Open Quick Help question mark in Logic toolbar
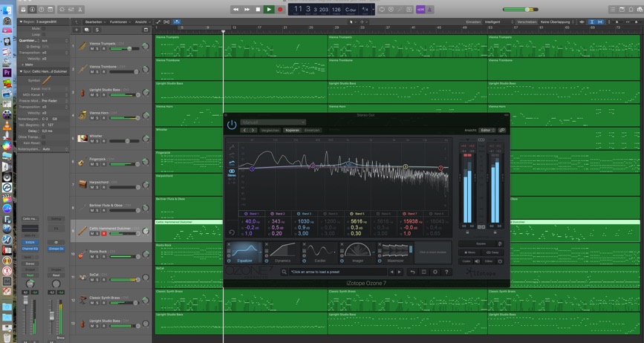644x343 pixels. coord(42,9)
